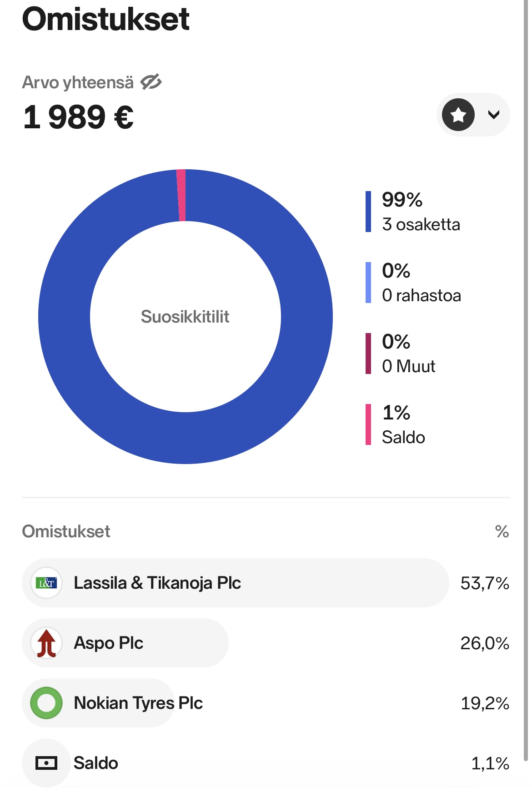This screenshot has height=788, width=532.
Task: Open Nokian Tyres Plc holding
Action: (138, 703)
